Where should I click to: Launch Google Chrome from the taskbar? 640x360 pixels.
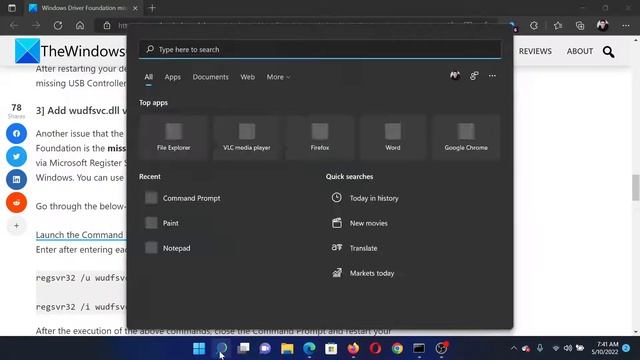tap(397, 348)
